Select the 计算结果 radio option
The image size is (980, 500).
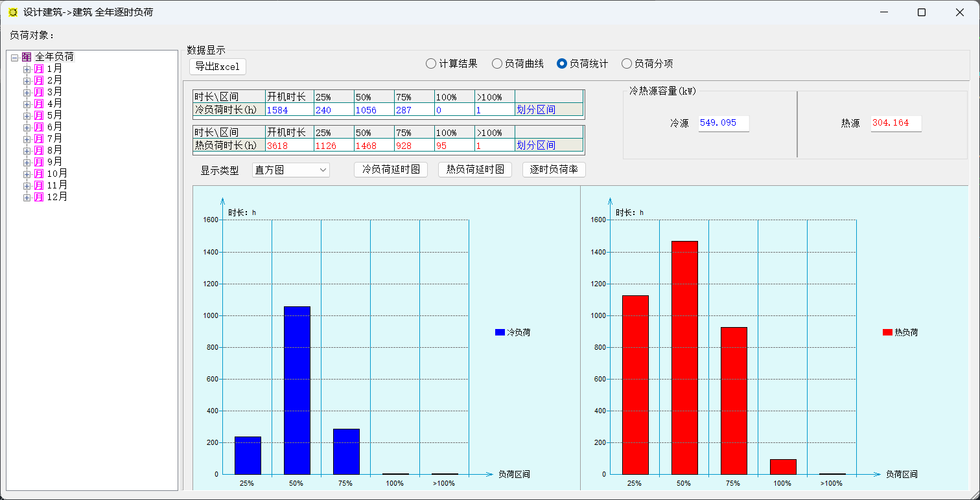(431, 63)
